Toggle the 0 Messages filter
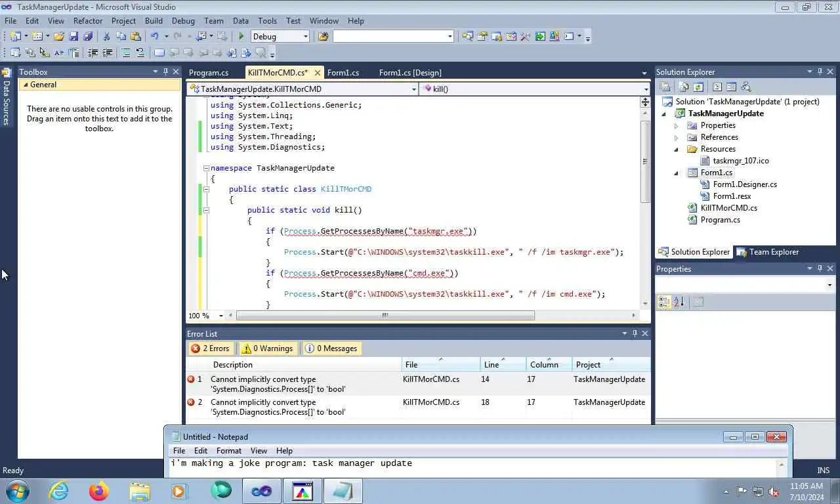This screenshot has width=840, height=504. click(332, 348)
